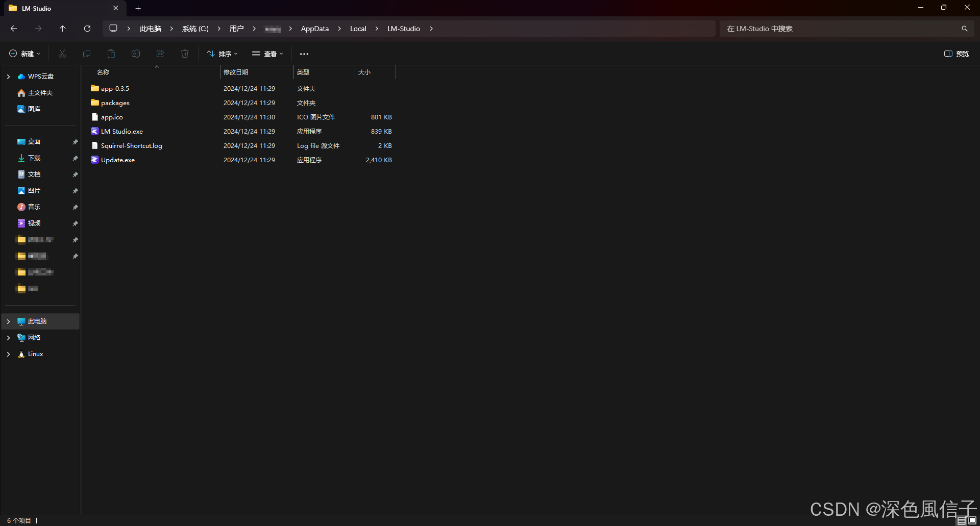Click 此电脑 in the address bar
980x526 pixels.
tap(151, 29)
